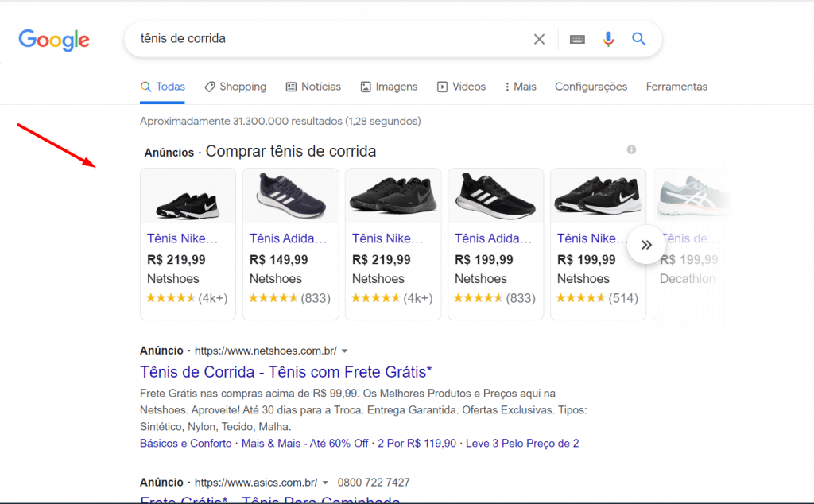
Task: Open the Notícias tab
Action: tap(313, 87)
